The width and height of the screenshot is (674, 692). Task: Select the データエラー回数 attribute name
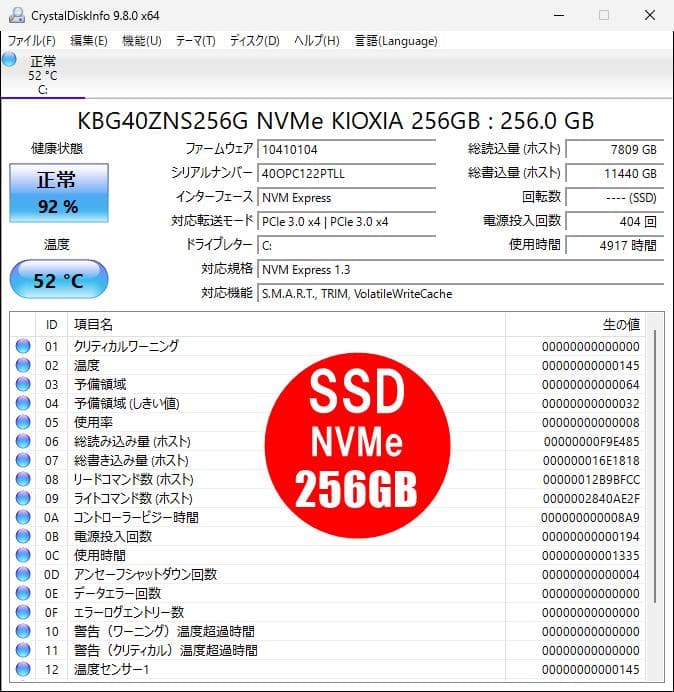click(117, 593)
